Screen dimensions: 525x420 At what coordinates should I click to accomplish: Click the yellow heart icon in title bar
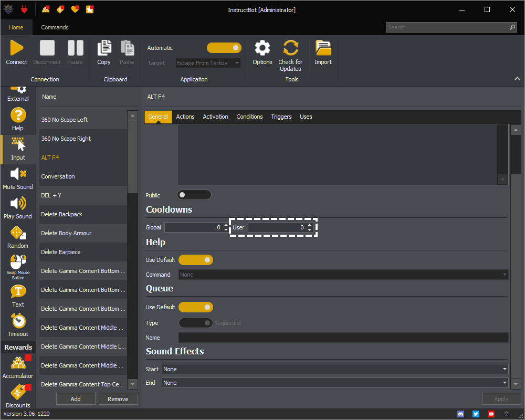pos(75,9)
